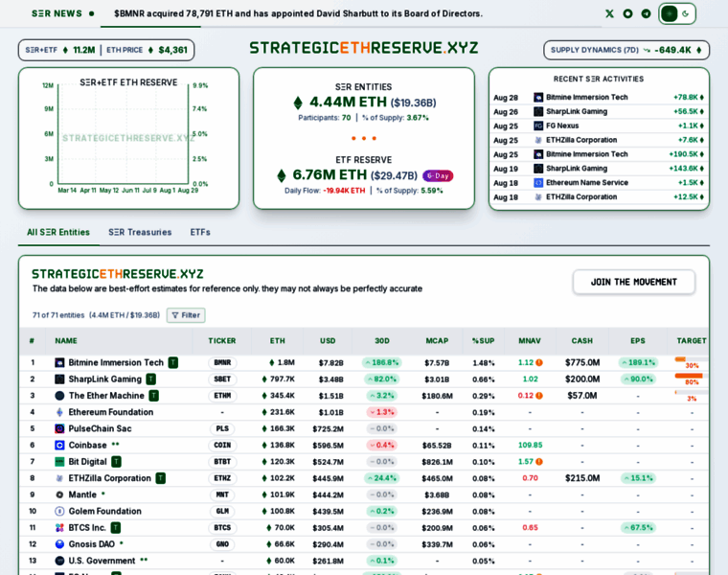Open the X (Twitter) social link icon
This screenshot has height=575, width=728.
609,14
